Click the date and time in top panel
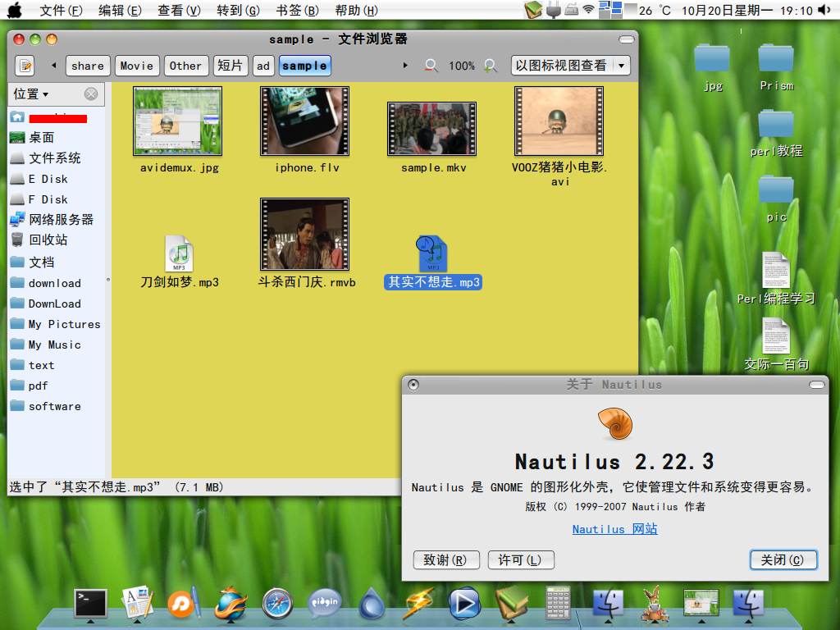The image size is (840, 630). tap(746, 10)
